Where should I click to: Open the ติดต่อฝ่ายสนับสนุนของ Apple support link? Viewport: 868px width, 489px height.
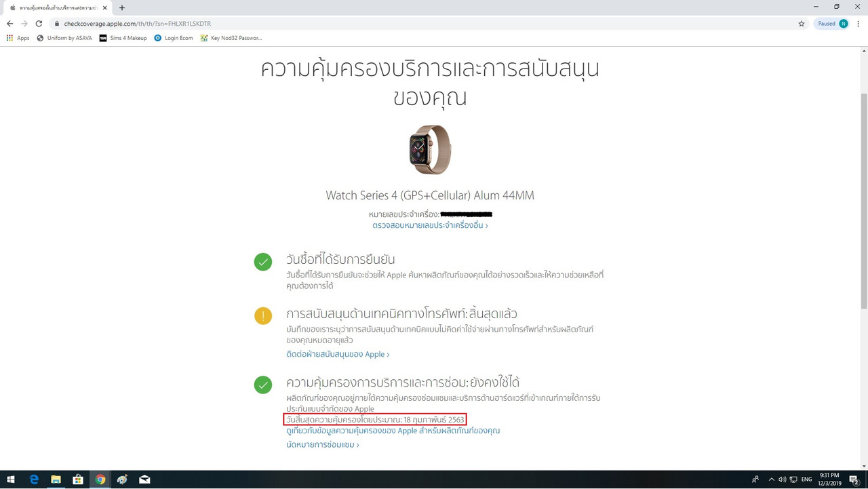pos(339,353)
